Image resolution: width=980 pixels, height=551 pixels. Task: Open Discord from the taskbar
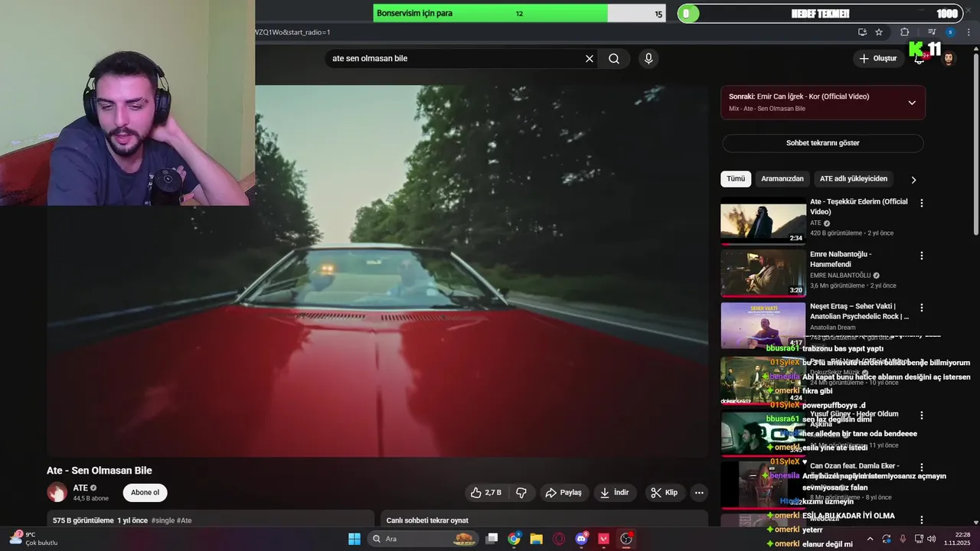click(x=581, y=539)
